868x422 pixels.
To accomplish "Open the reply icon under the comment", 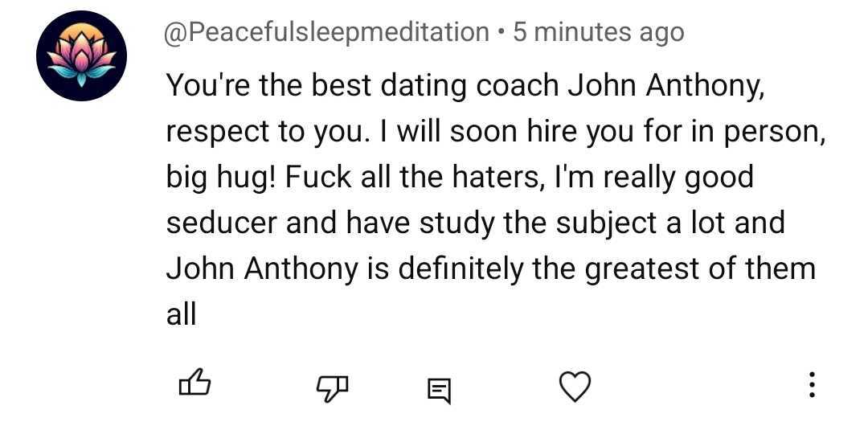I will pos(438,390).
